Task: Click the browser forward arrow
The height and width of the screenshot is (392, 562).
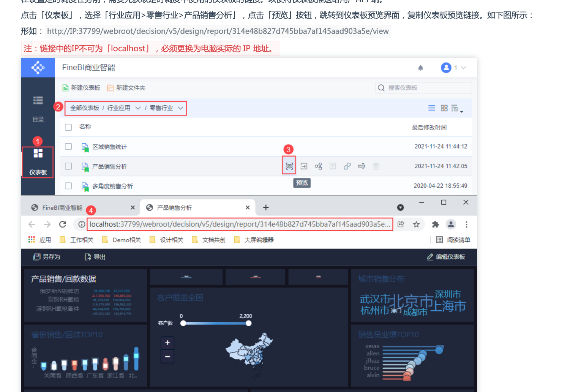Action: 47,224
